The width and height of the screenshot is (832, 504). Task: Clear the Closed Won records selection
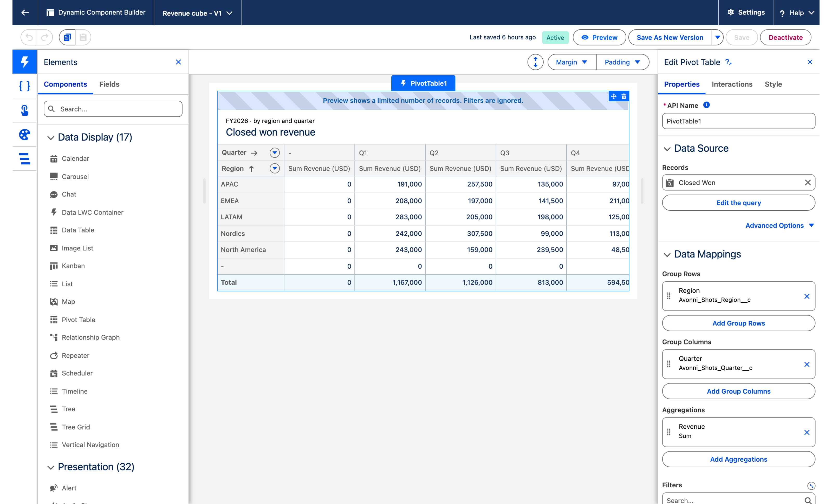click(807, 183)
